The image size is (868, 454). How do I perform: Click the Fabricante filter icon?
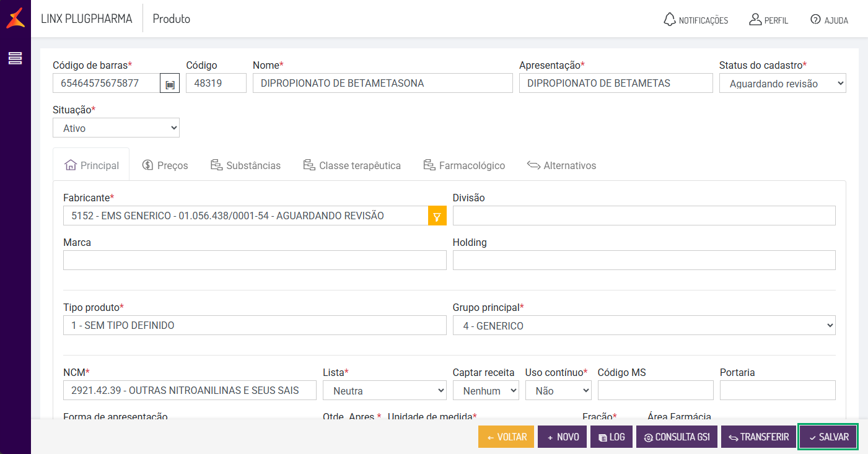(437, 216)
